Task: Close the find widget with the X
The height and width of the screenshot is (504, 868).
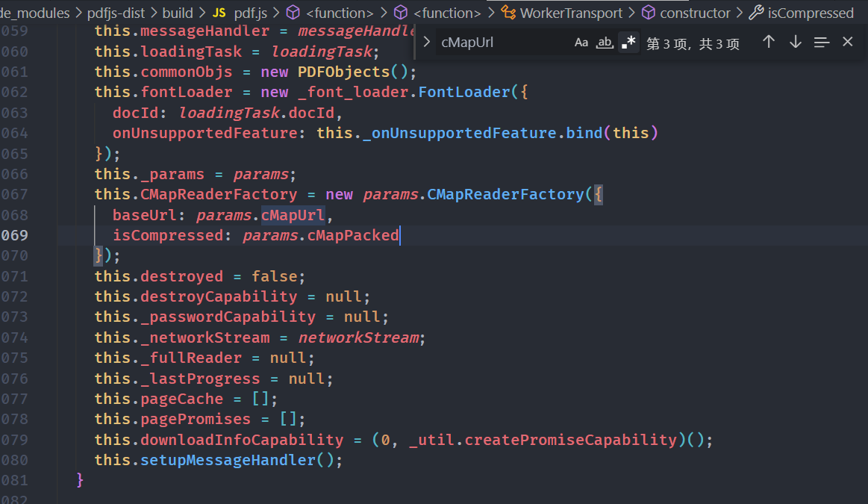Action: click(848, 43)
